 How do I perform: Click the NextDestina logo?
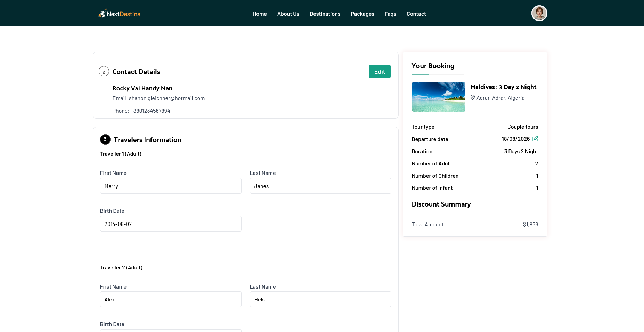coord(119,14)
